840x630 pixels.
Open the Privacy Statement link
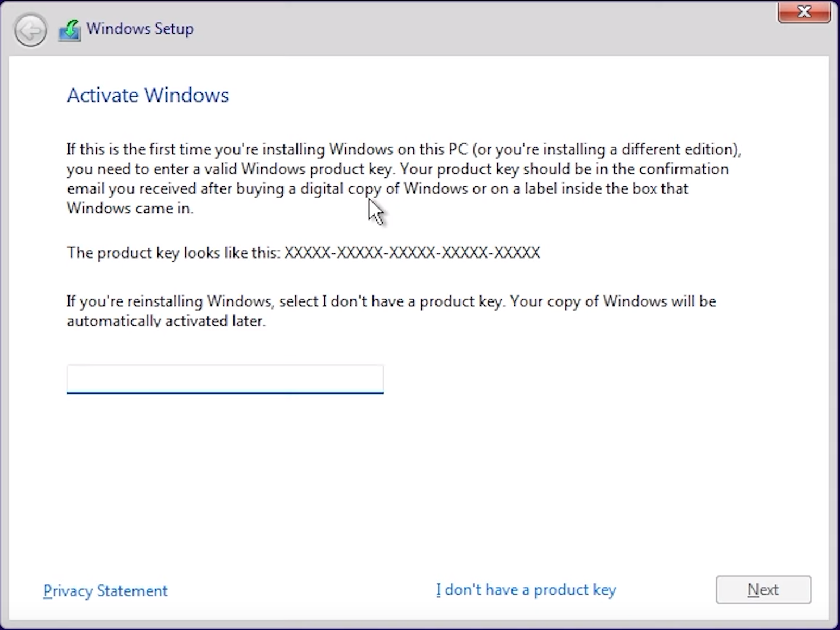pos(105,591)
